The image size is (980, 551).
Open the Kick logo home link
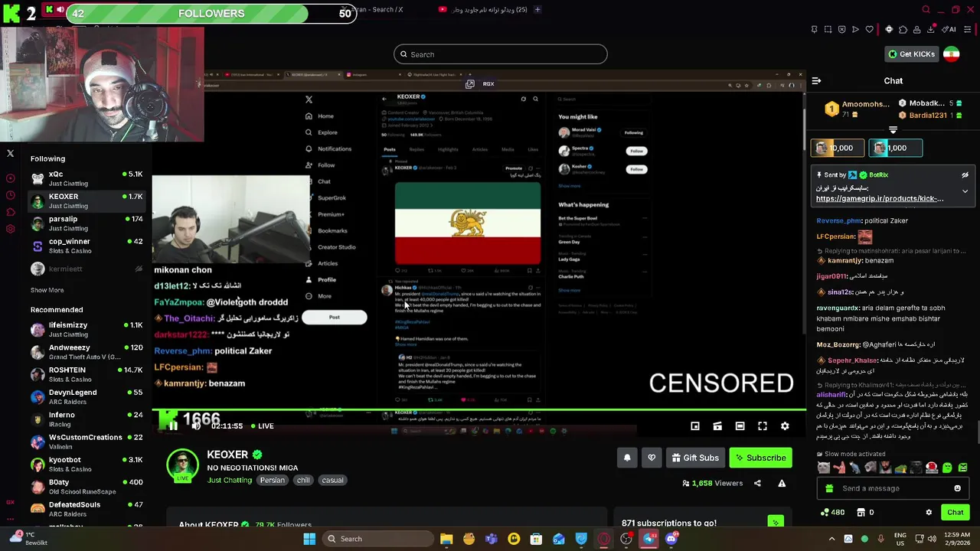(11, 13)
